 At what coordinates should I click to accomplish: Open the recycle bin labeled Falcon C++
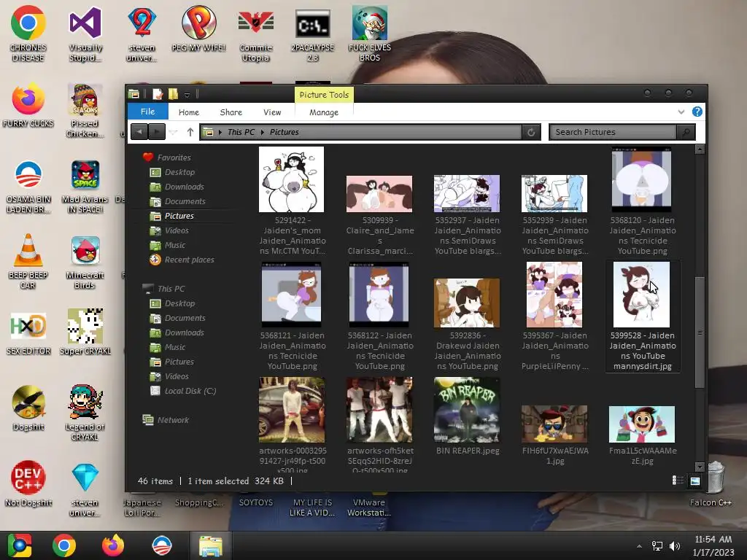pos(713,483)
